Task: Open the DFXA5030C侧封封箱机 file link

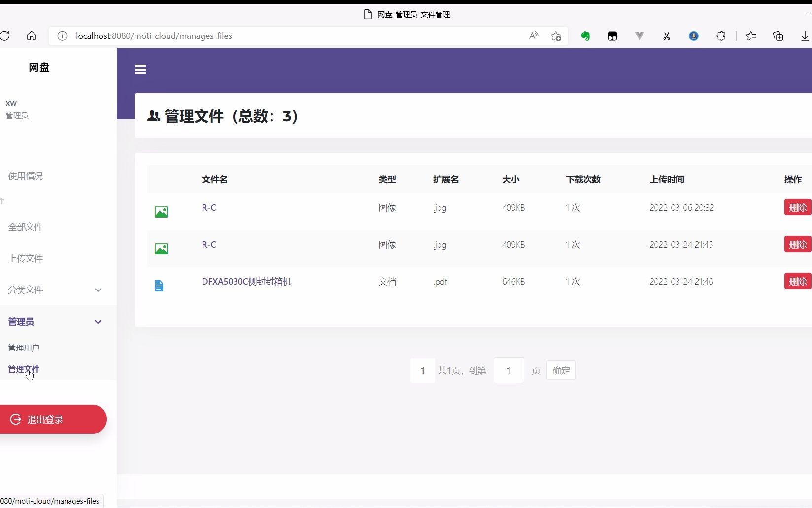Action: [246, 282]
